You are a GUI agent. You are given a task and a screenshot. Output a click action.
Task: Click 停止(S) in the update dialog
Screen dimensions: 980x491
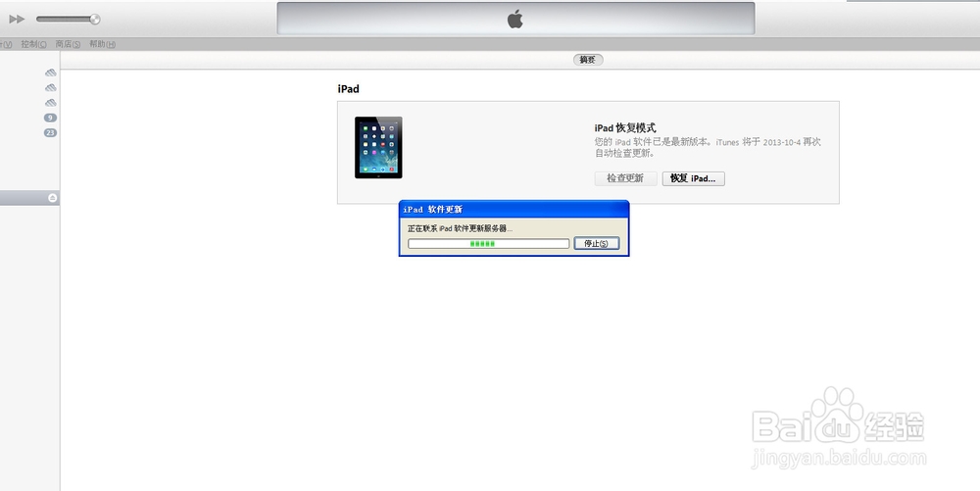(x=596, y=243)
